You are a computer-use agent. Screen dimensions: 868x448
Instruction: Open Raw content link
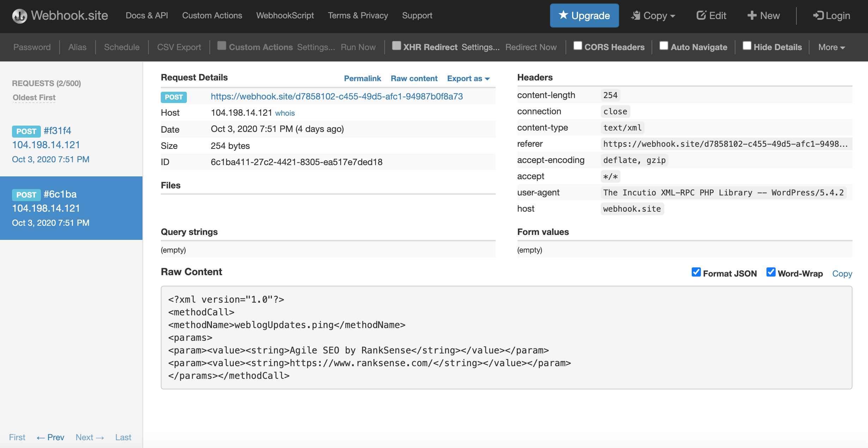pyautogui.click(x=414, y=78)
